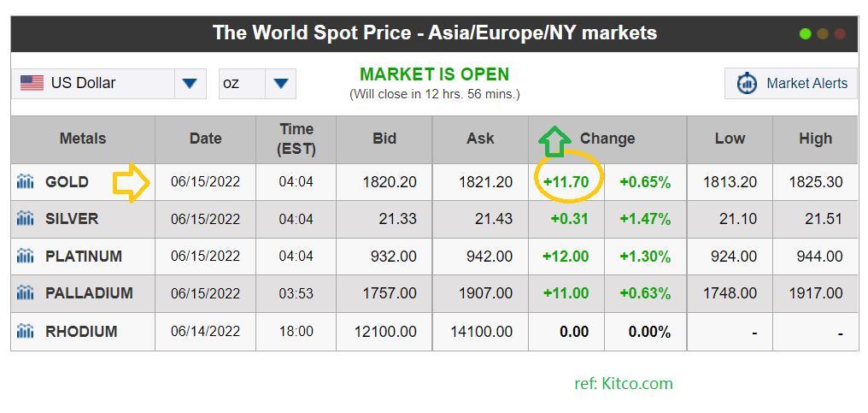Expand the US Dollar currency dropdown arrow
This screenshot has width=868, height=413.
[190, 84]
